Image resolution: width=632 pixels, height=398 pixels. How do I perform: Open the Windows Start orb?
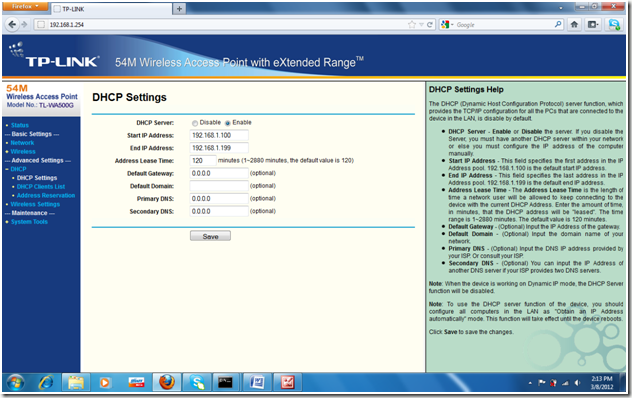pos(15,382)
